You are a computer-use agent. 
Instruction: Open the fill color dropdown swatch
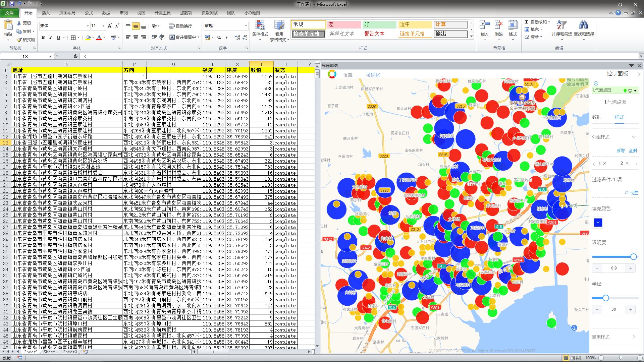[x=598, y=223]
